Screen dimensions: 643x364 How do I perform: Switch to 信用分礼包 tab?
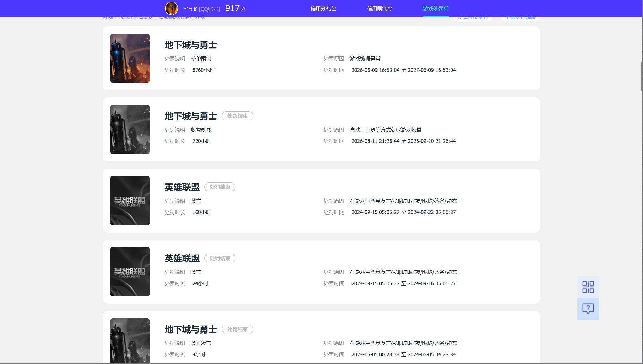pos(323,8)
